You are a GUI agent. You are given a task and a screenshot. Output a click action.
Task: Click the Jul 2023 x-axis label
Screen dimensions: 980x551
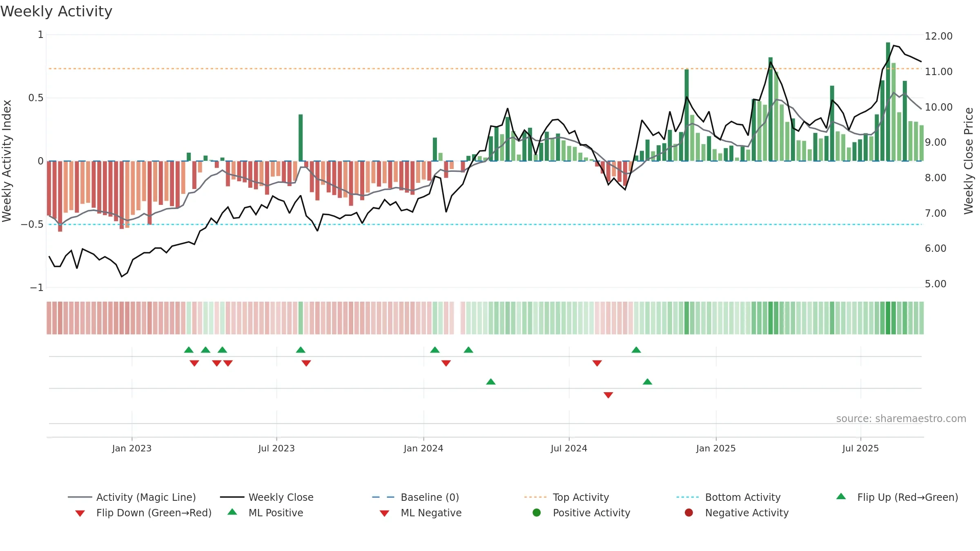coord(276,449)
